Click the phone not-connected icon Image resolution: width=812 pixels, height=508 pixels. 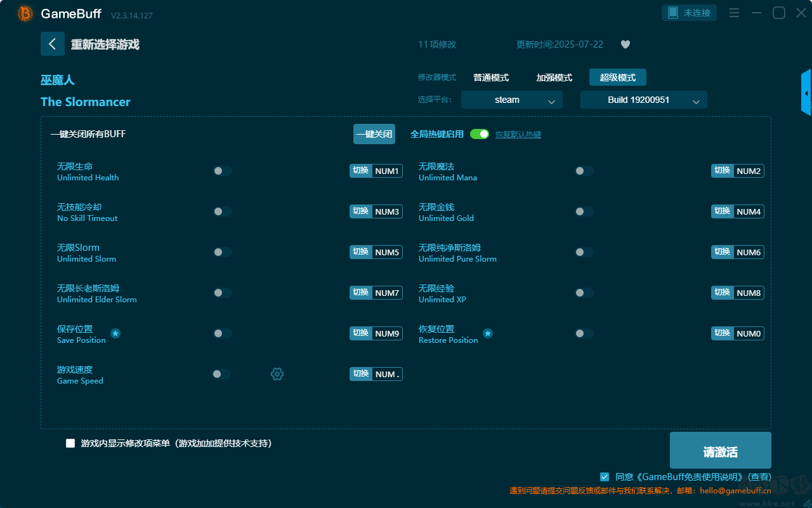pos(673,13)
